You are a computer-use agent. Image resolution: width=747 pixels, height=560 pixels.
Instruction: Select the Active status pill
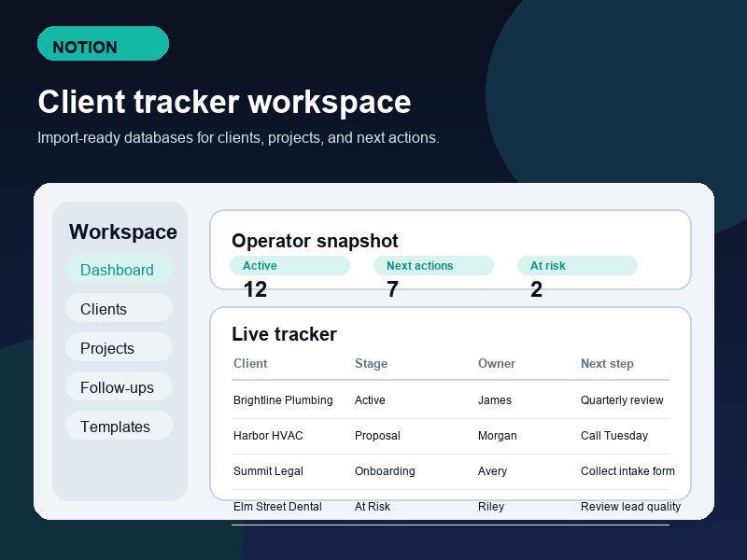click(289, 265)
